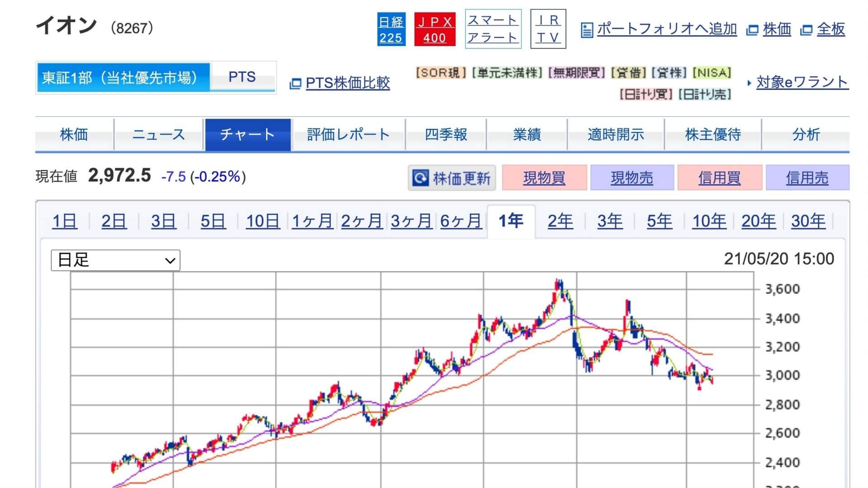The width and height of the screenshot is (868, 488).
Task: Set chart period to 10日
Action: [263, 221]
